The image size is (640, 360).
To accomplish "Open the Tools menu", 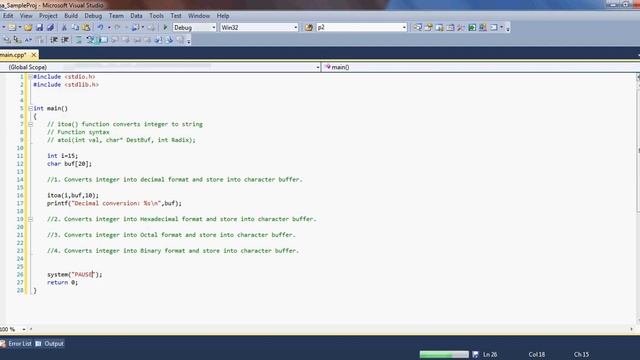I will coord(156,16).
